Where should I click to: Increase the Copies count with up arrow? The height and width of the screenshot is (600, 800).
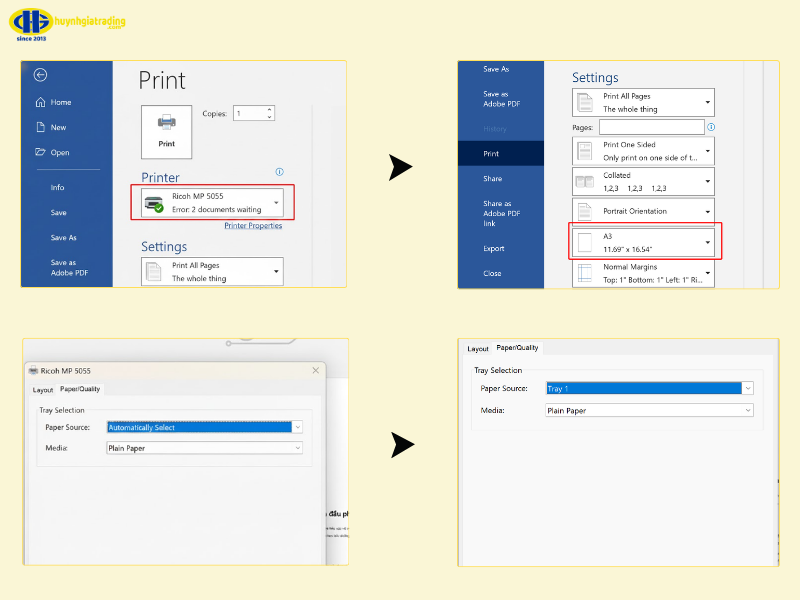coord(269,110)
